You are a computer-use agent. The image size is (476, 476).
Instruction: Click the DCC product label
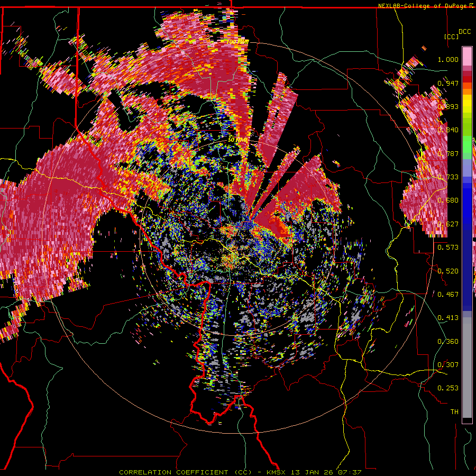tap(464, 32)
